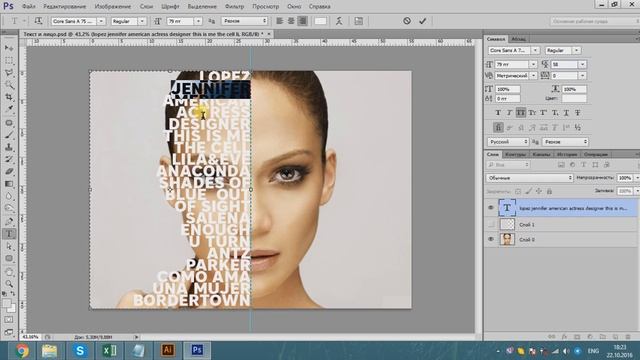Open Skype from the taskbar
Screen dimensions: 640x360
[80, 351]
